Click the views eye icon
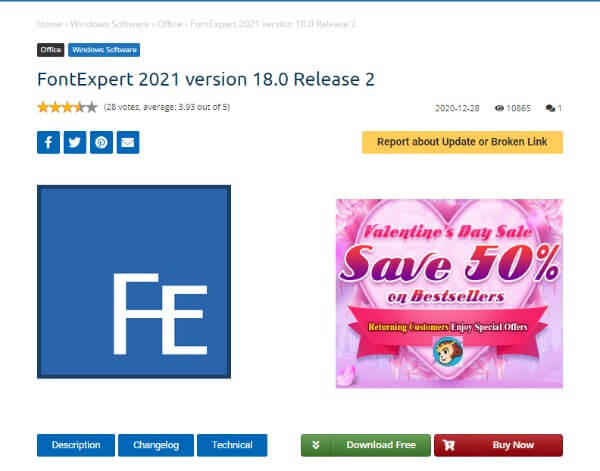The width and height of the screenshot is (600, 471). coord(499,108)
